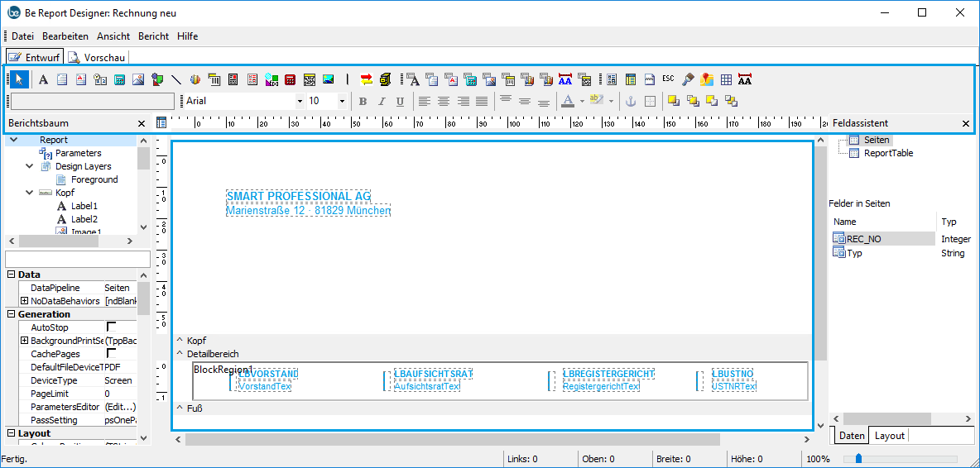This screenshot has width=980, height=468.
Task: Choose the Image component tool
Action: point(138,79)
